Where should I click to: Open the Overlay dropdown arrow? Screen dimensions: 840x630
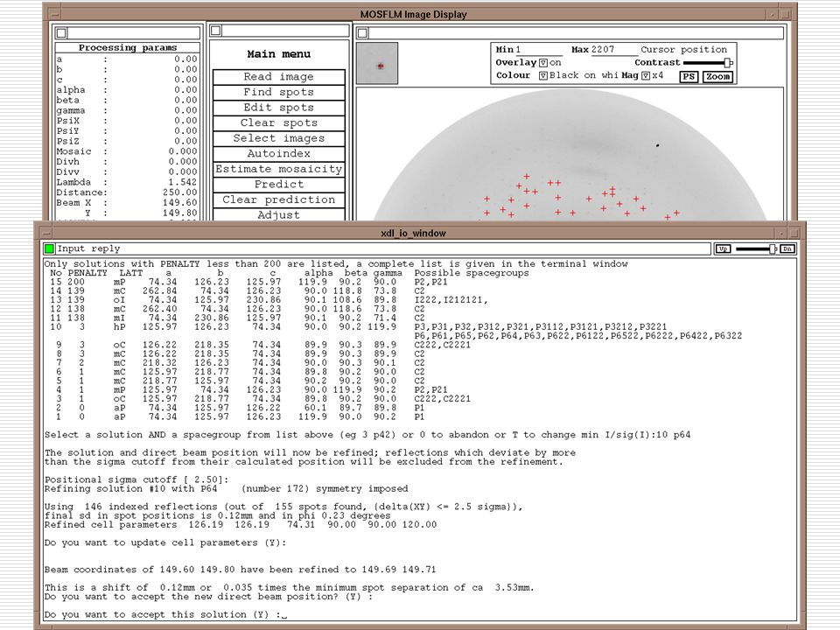(543, 63)
